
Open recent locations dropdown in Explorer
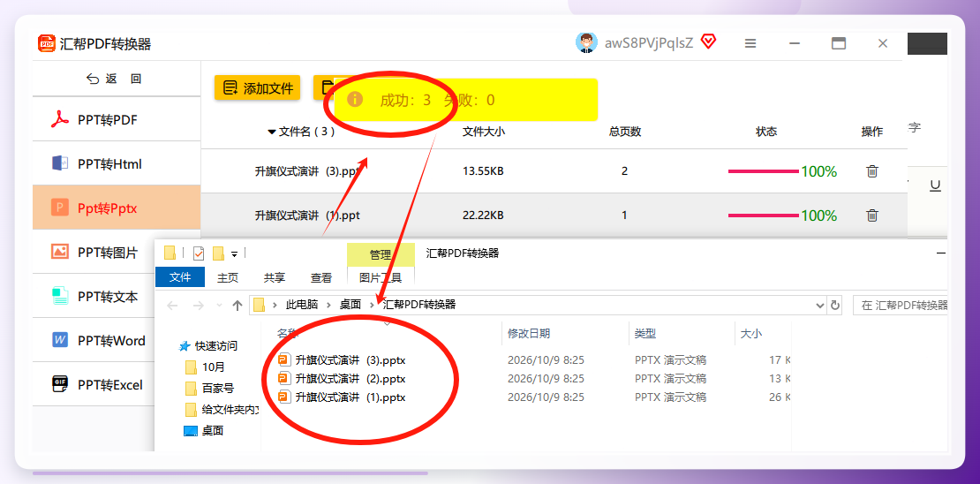click(219, 306)
